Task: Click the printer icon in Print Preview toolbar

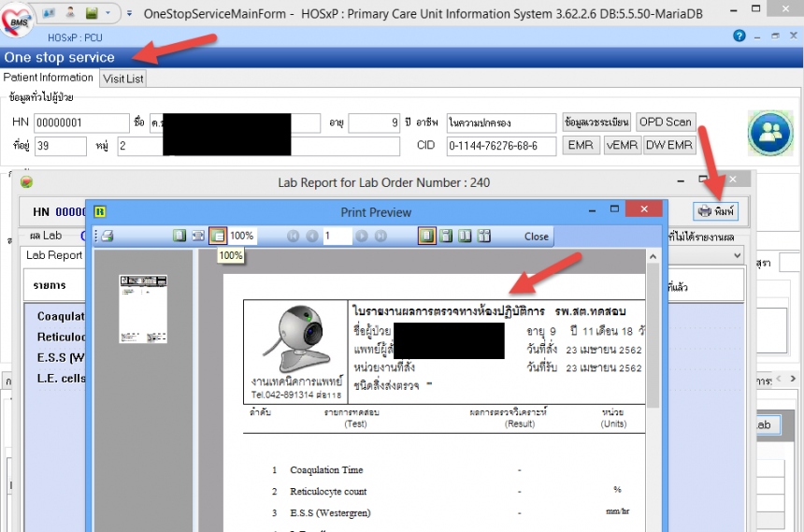Action: (108, 237)
